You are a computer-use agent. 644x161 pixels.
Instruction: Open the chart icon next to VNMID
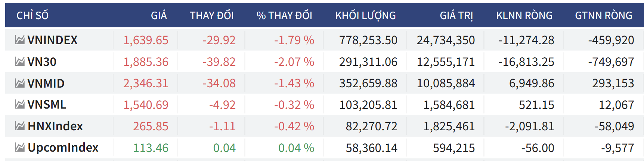click(20, 83)
